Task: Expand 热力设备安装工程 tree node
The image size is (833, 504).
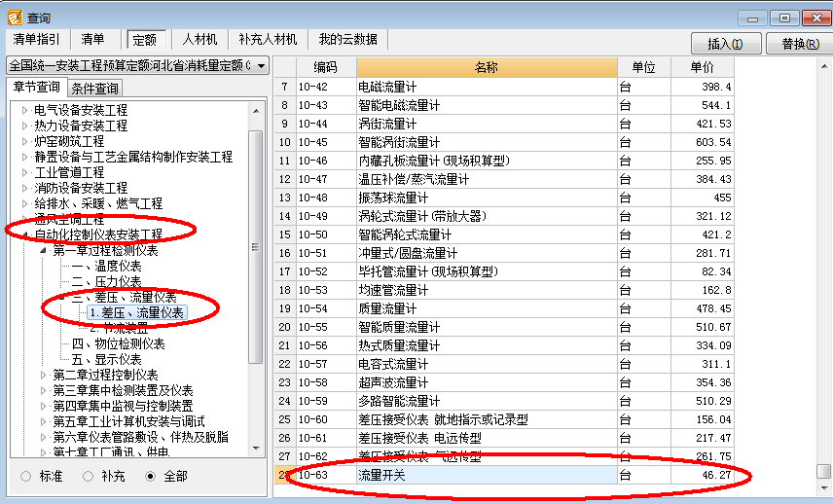Action: 24,126
